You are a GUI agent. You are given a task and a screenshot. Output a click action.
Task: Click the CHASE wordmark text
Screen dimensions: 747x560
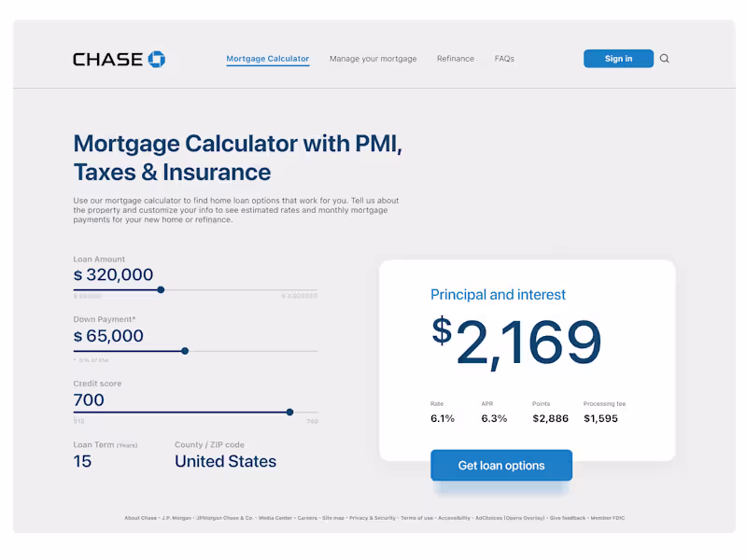coord(107,59)
